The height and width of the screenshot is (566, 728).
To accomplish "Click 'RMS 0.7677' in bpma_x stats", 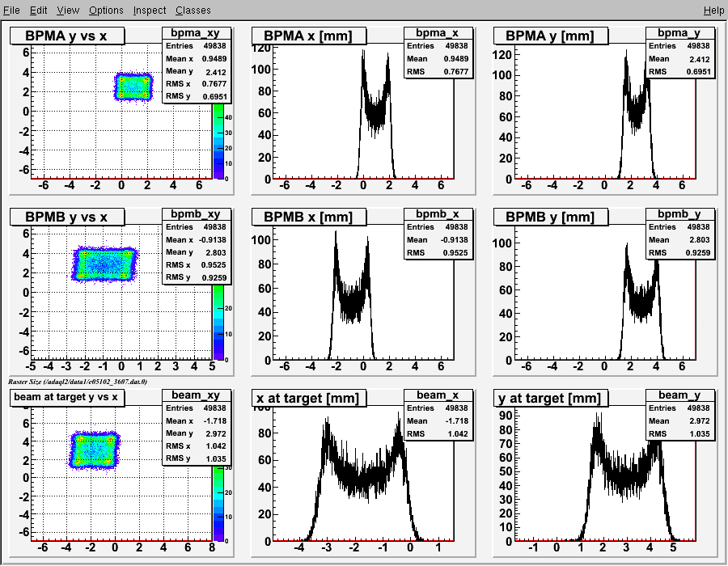I will coord(438,71).
